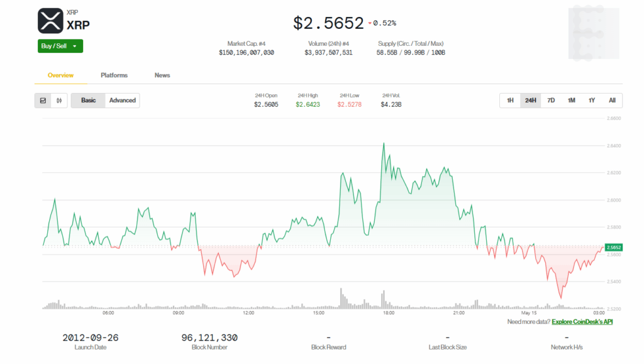Set chart range to 1Y
Image resolution: width=644 pixels, height=364 pixels.
[591, 101]
